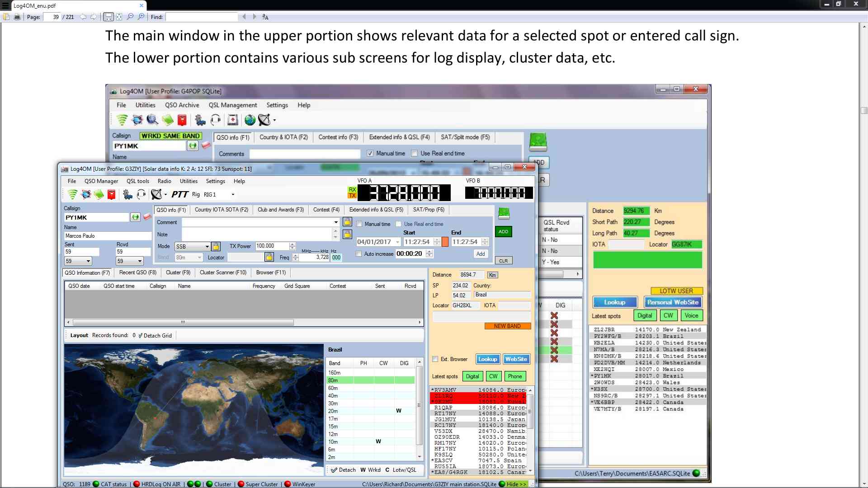
Task: Click satellite dish icon in G3ZIY toolbar
Action: pyautogui.click(x=156, y=194)
